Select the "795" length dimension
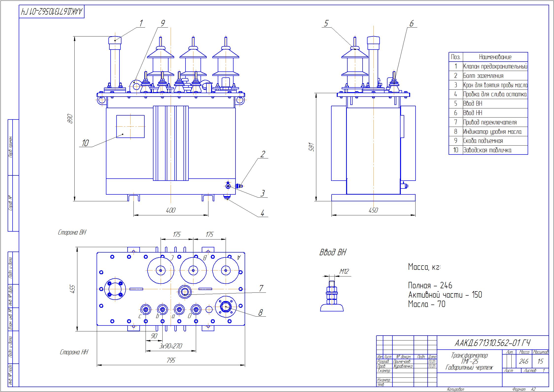Screen dimensions: 554x392 click(171, 360)
